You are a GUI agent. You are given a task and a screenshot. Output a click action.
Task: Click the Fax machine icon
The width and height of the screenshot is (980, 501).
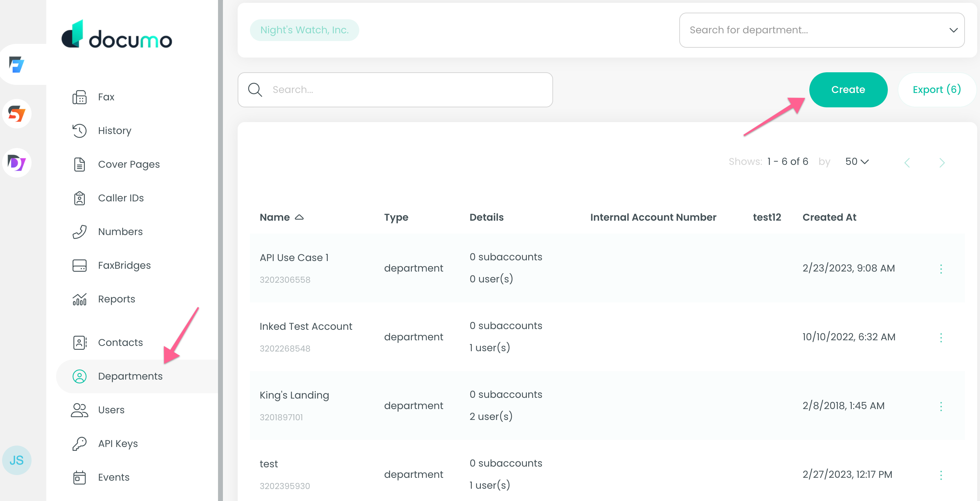80,97
